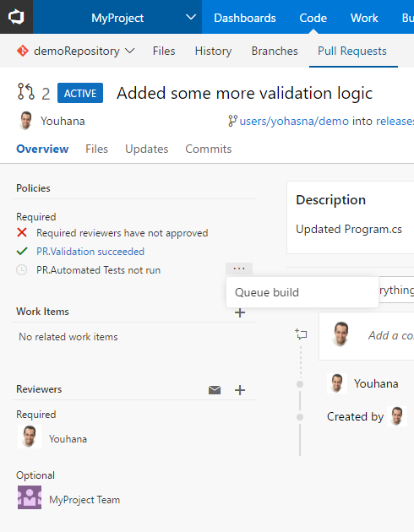Screen dimensions: 414x532
Task: Click the pull request icon beside number 2
Action: pyautogui.click(x=26, y=92)
